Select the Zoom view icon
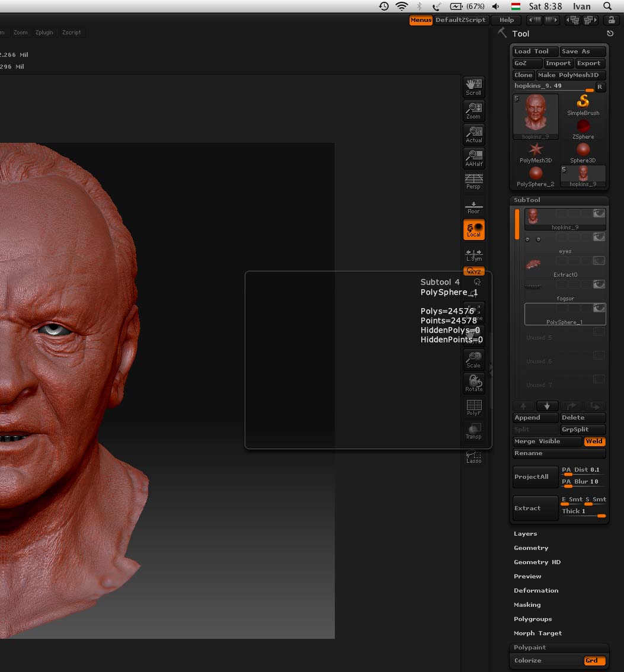Viewport: 624px width, 672px height. click(473, 110)
